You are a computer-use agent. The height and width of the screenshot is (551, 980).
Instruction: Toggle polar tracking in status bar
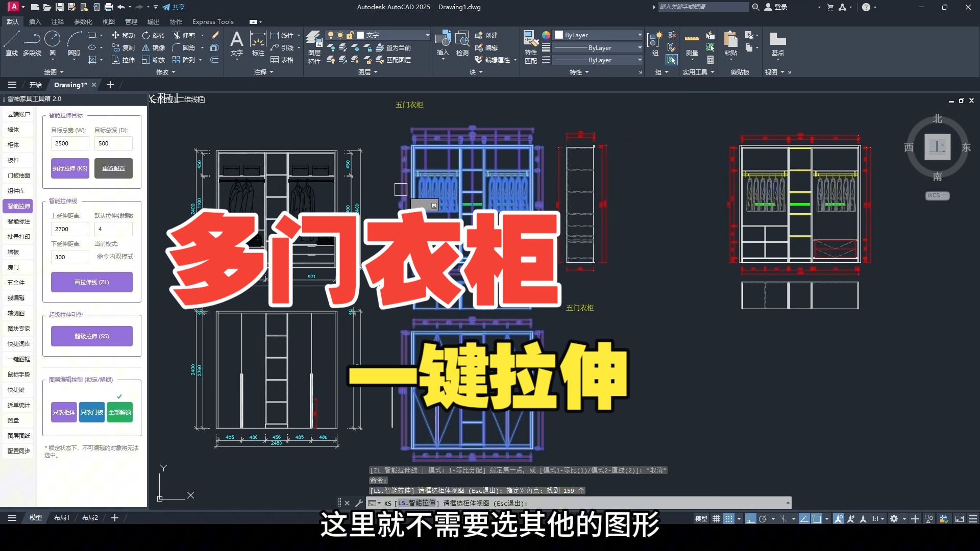[x=763, y=518]
